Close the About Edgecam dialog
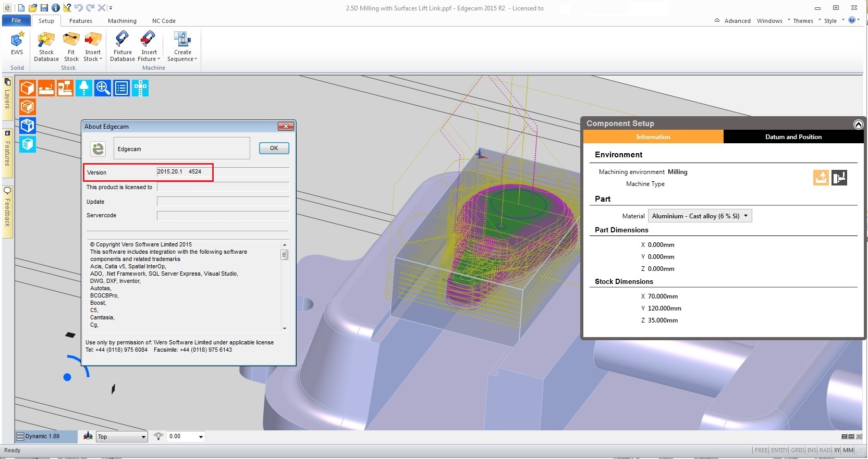The image size is (868, 459). click(x=286, y=126)
